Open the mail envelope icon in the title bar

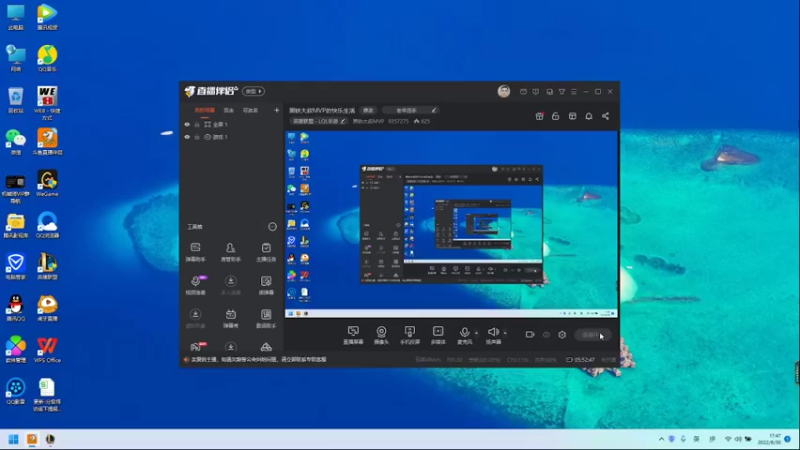(523, 92)
